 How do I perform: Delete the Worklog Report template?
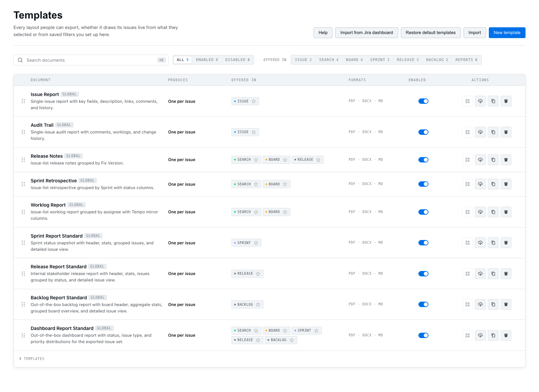coord(506,212)
